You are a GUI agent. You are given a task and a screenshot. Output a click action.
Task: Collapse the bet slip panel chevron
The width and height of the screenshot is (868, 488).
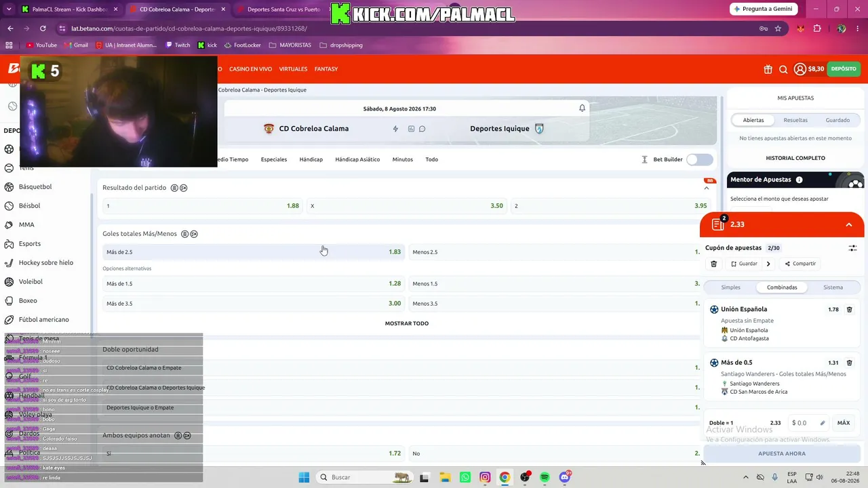[x=849, y=224]
